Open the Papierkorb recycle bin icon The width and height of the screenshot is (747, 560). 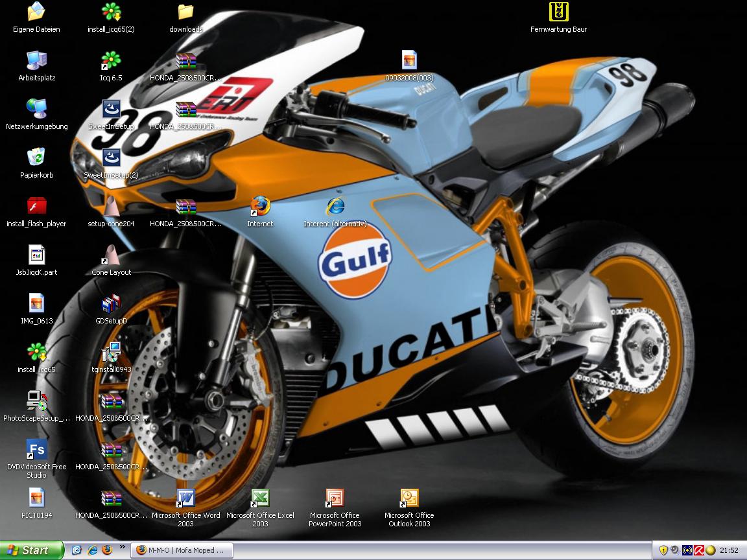(x=36, y=157)
